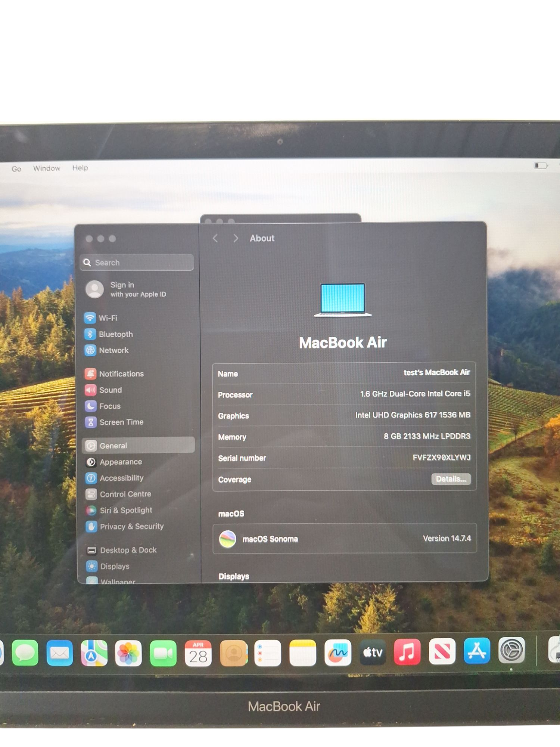Click the About page title
The width and height of the screenshot is (560, 747).
[x=262, y=238]
